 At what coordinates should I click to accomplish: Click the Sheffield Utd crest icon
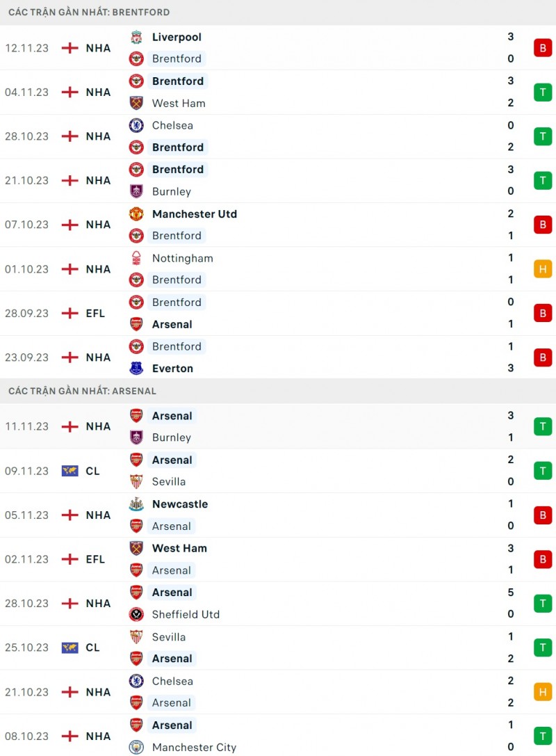pyautogui.click(x=136, y=614)
